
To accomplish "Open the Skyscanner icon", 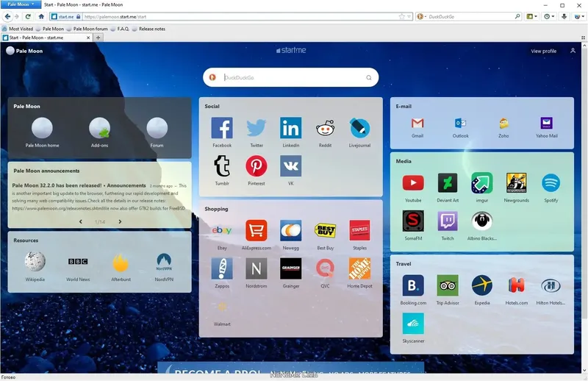I will point(413,323).
